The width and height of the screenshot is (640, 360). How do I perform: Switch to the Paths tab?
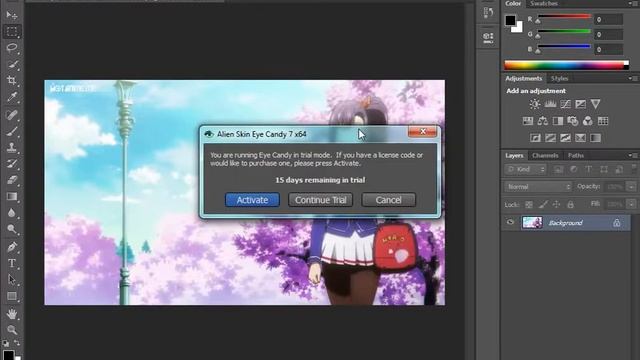click(576, 156)
